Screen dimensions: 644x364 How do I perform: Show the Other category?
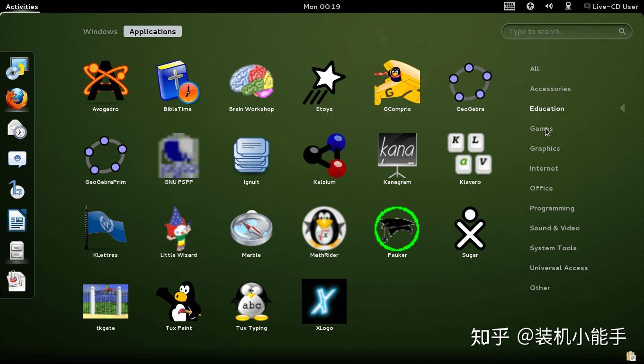pos(540,288)
